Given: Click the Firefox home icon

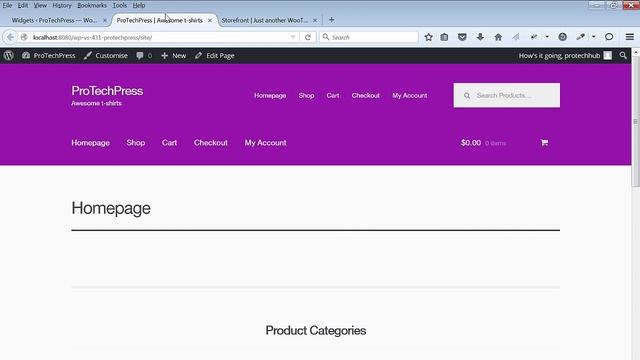Looking at the screenshot, I should point(498,37).
